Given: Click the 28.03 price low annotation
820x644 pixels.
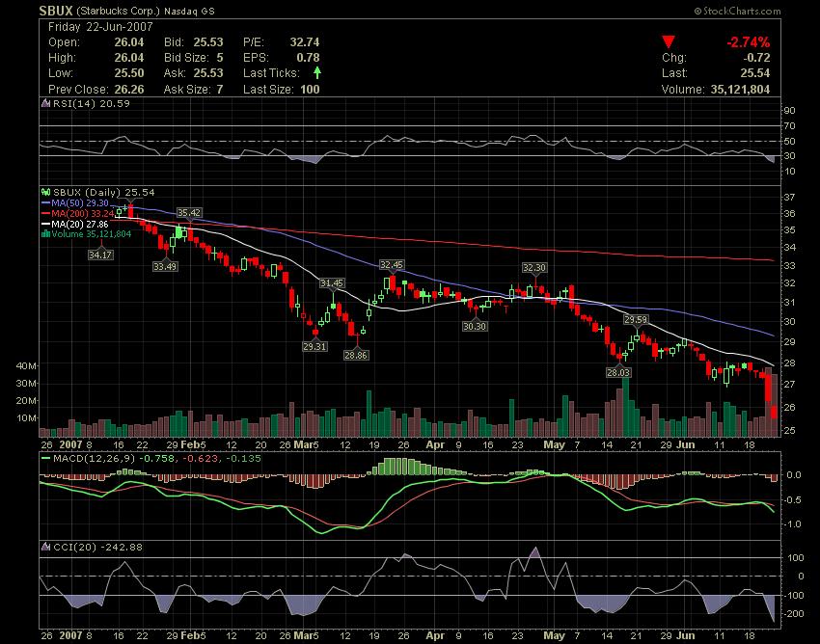Looking at the screenshot, I should pos(618,373).
